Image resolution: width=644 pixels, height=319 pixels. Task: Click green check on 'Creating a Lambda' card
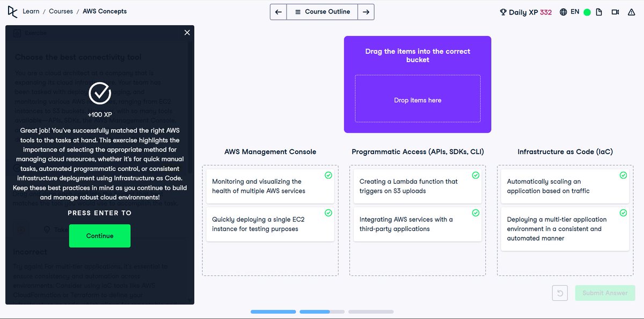475,175
